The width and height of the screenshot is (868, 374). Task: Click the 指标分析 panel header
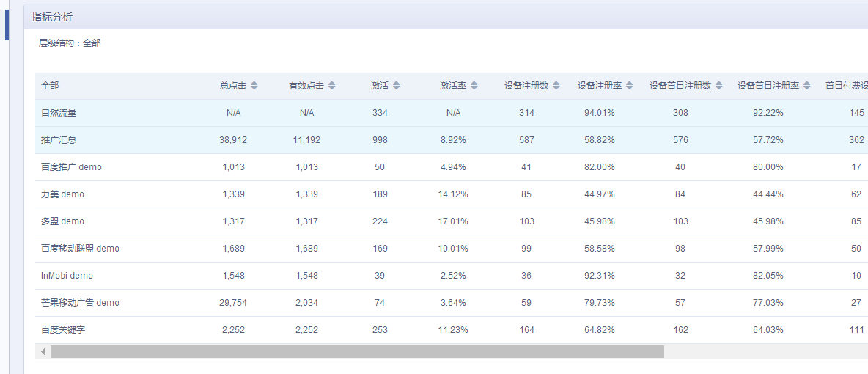[x=446, y=17]
